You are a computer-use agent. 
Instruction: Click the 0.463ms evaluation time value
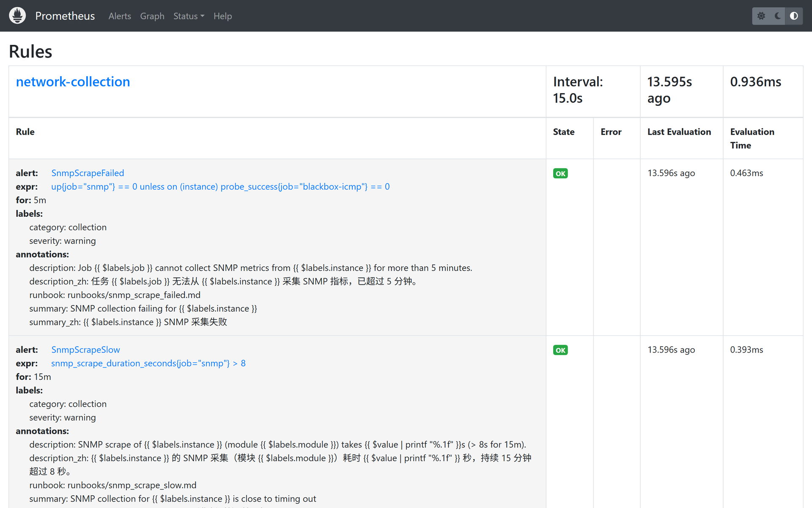(x=746, y=173)
